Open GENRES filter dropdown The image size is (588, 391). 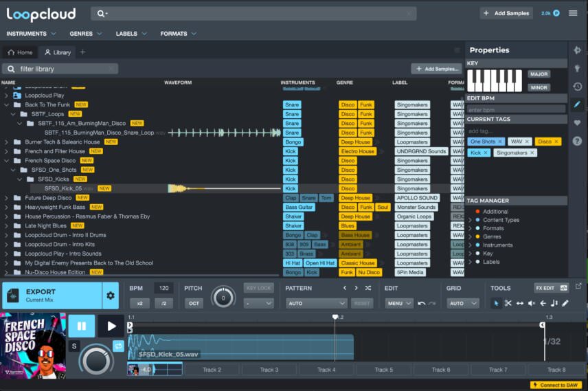pyautogui.click(x=85, y=34)
